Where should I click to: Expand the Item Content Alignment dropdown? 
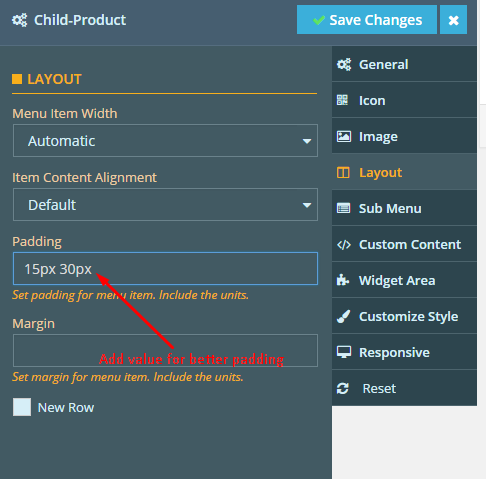point(165,205)
